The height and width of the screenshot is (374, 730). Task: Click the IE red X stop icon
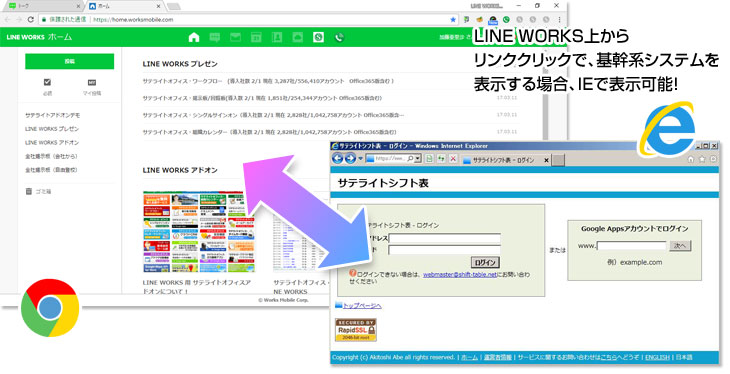point(453,159)
